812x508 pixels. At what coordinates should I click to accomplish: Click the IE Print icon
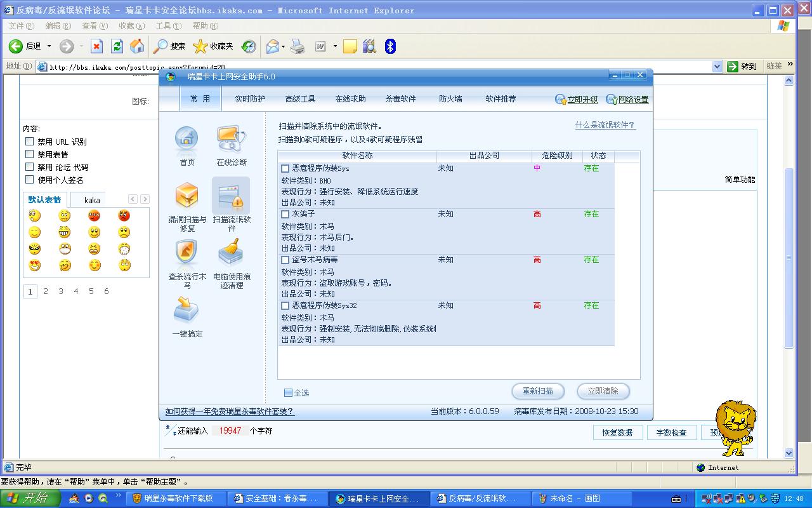coord(298,46)
